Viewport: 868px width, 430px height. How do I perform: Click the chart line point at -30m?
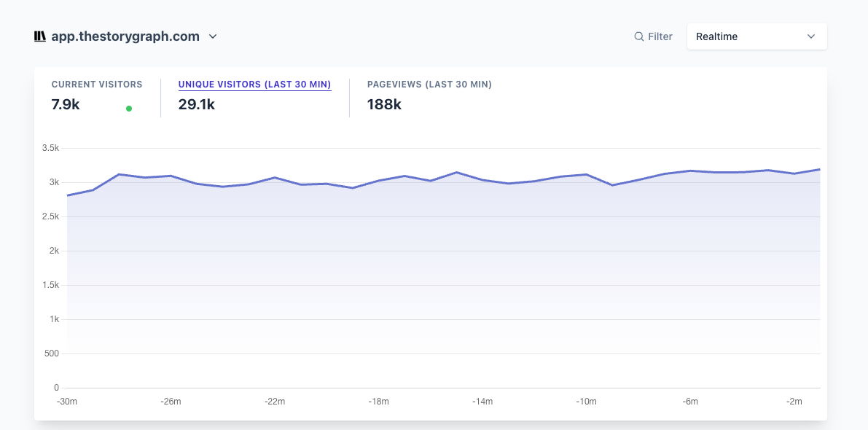68,195
